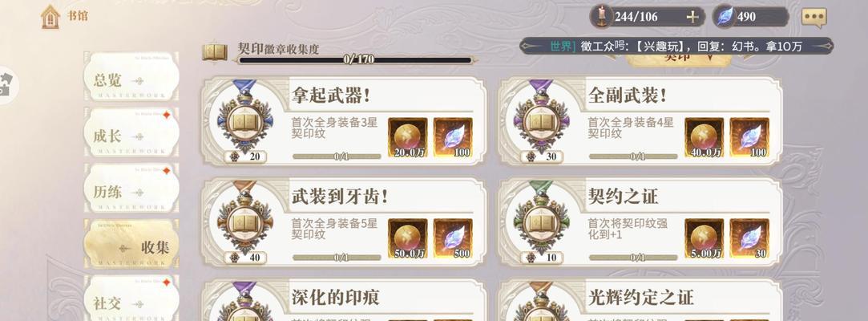This screenshot has height=321, width=868.
Task: Click the 契印徽章收集度 book icon
Action: (x=215, y=52)
